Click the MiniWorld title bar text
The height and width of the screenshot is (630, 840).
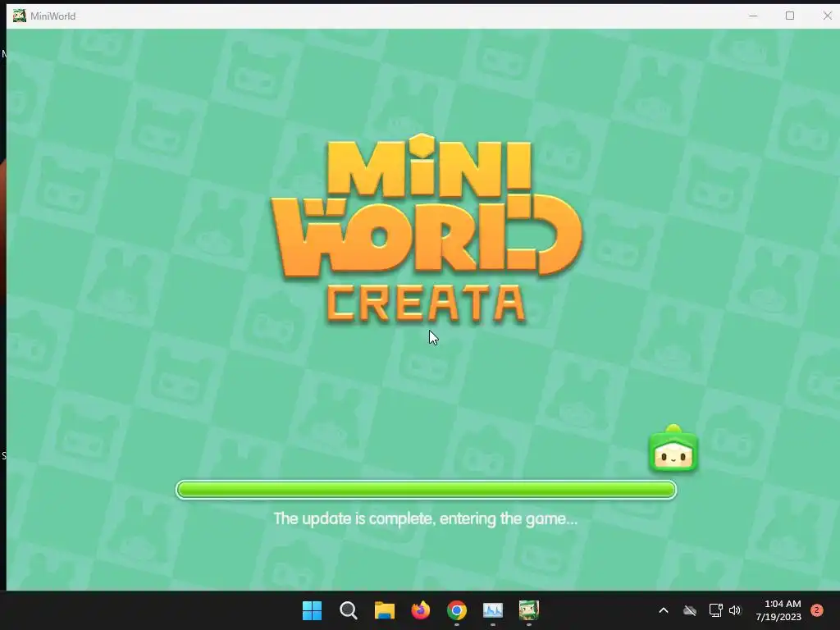point(53,16)
